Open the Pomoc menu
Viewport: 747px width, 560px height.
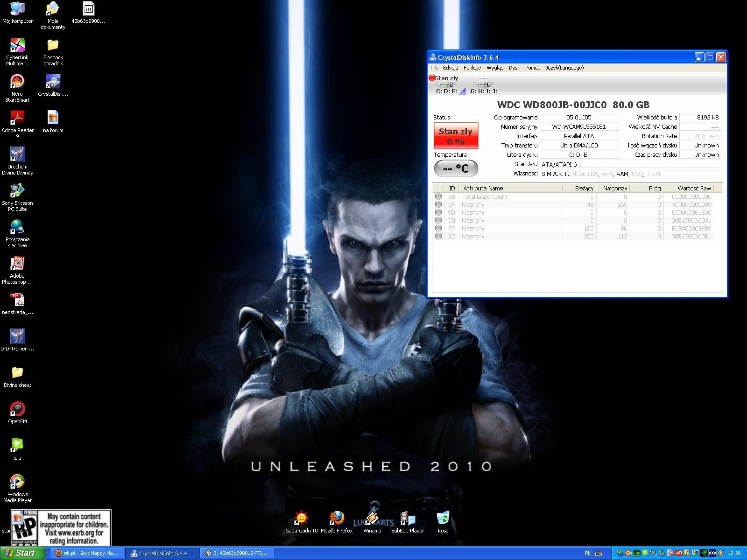(x=532, y=68)
